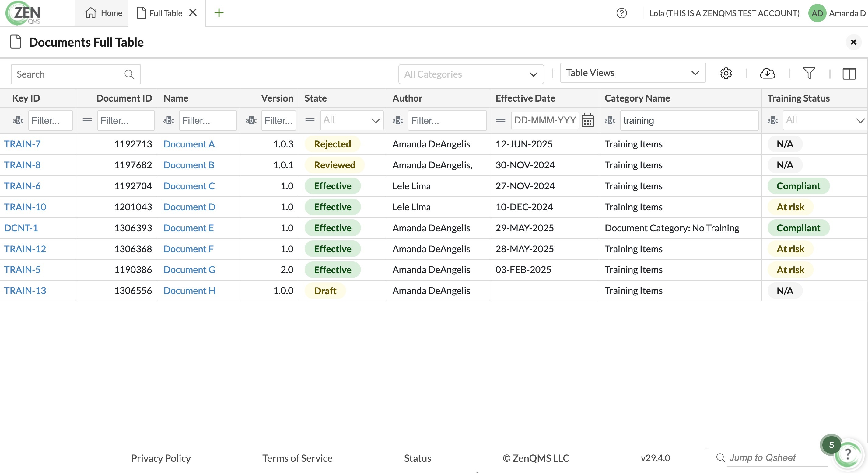Export the table via cloud download icon
The width and height of the screenshot is (868, 473).
(x=768, y=73)
